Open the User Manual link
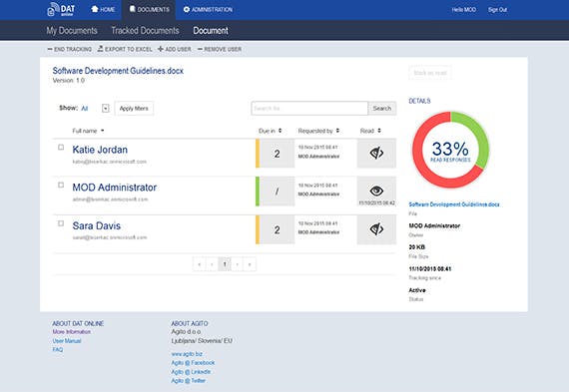Screen dimensions: 569x392 (67, 341)
